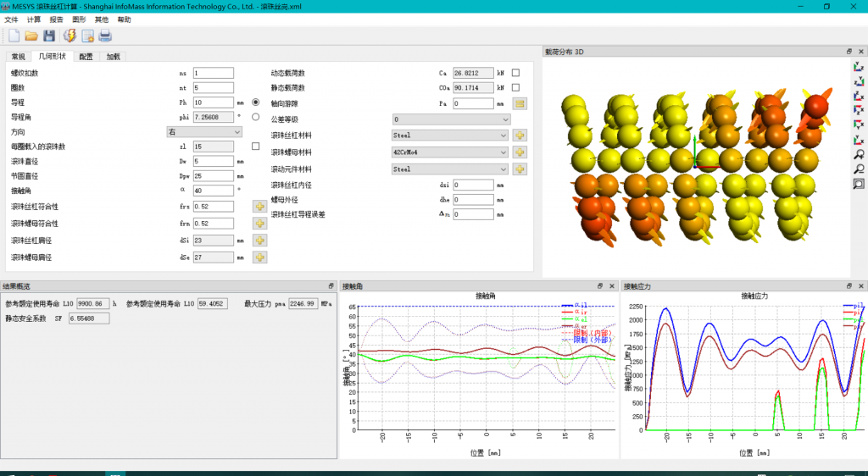Zoom the 3D view with magnifier icon

[859, 155]
